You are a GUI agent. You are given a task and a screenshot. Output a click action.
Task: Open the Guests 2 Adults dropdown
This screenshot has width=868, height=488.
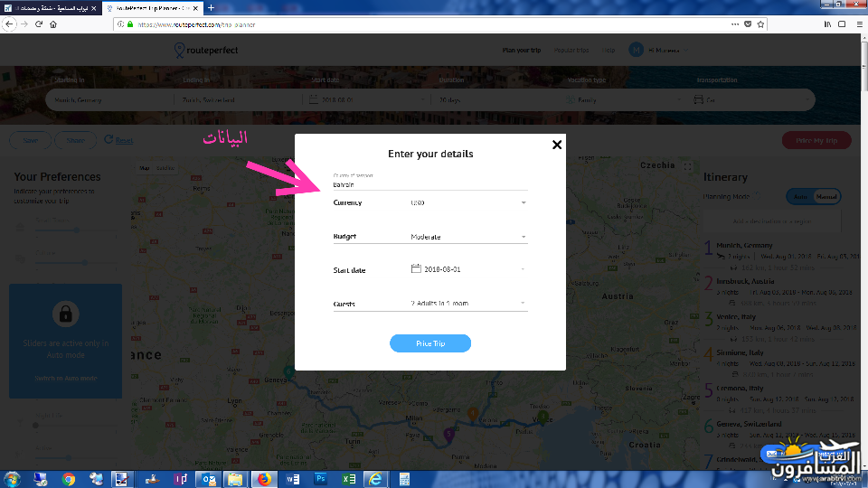[x=468, y=304]
